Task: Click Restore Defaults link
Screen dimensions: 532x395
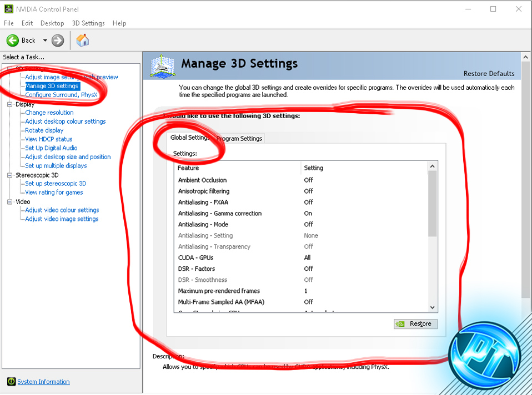Action: (x=489, y=74)
